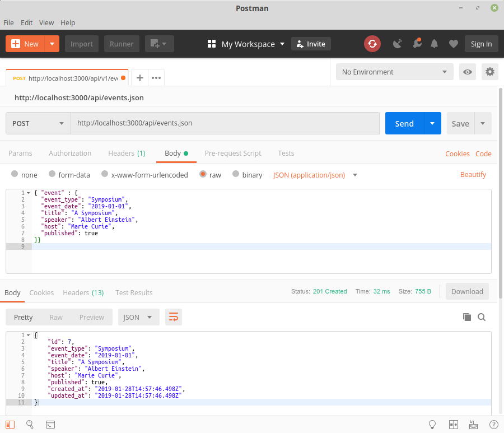Open manage environments gear icon
504x433 pixels.
pyautogui.click(x=490, y=72)
